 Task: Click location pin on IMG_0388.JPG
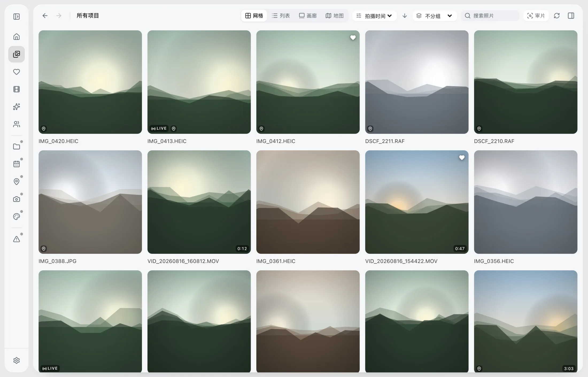point(44,249)
